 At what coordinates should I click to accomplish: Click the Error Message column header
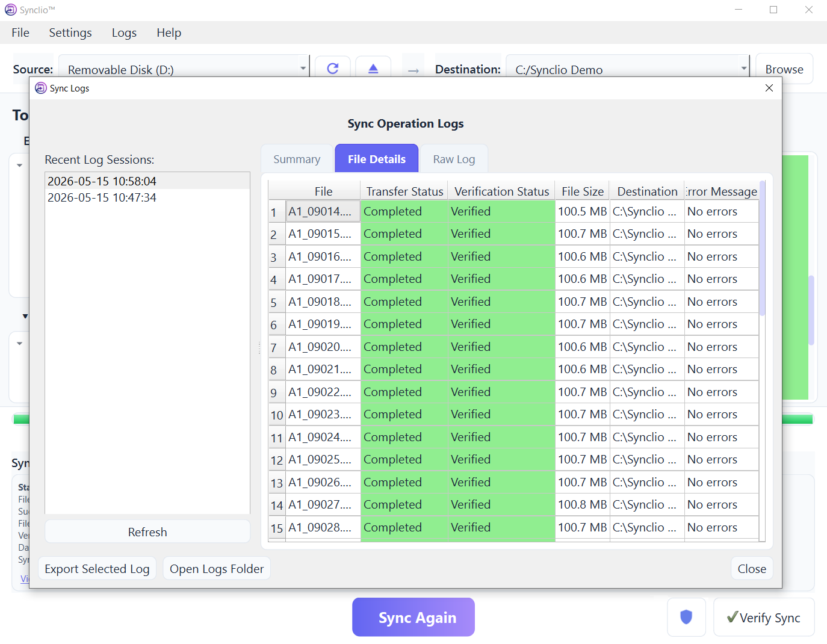(722, 191)
